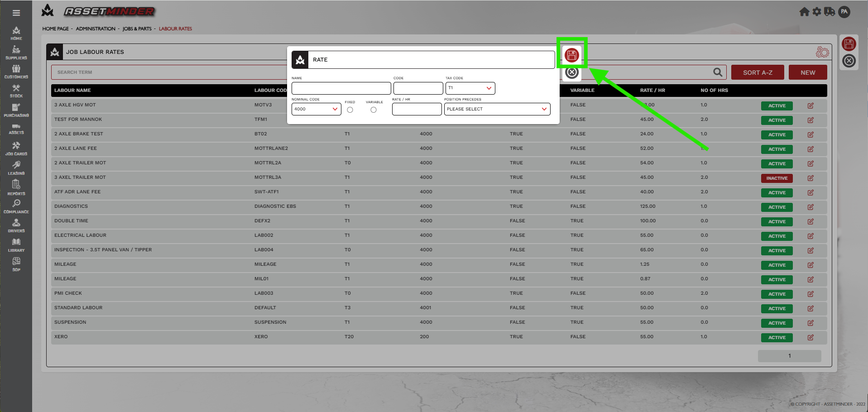This screenshot has width=868, height=412.
Task: Click the home icon in top right
Action: (804, 12)
